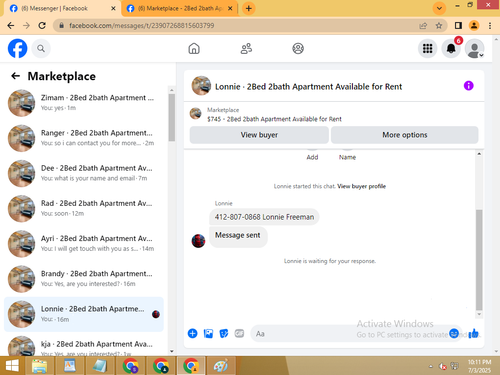Image resolution: width=500 pixels, height=375 pixels.
Task: Click the conversation list scrollbar
Action: [172, 117]
